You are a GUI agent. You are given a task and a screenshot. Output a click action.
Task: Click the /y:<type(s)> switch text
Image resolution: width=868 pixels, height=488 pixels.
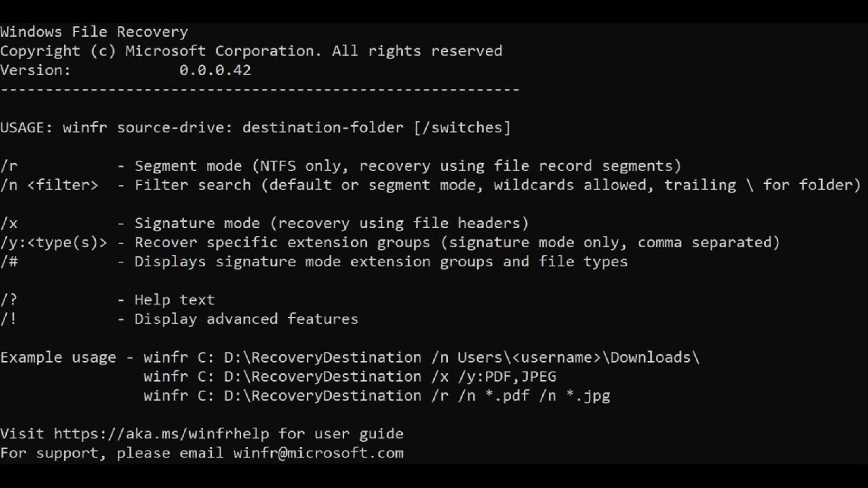tap(53, 243)
